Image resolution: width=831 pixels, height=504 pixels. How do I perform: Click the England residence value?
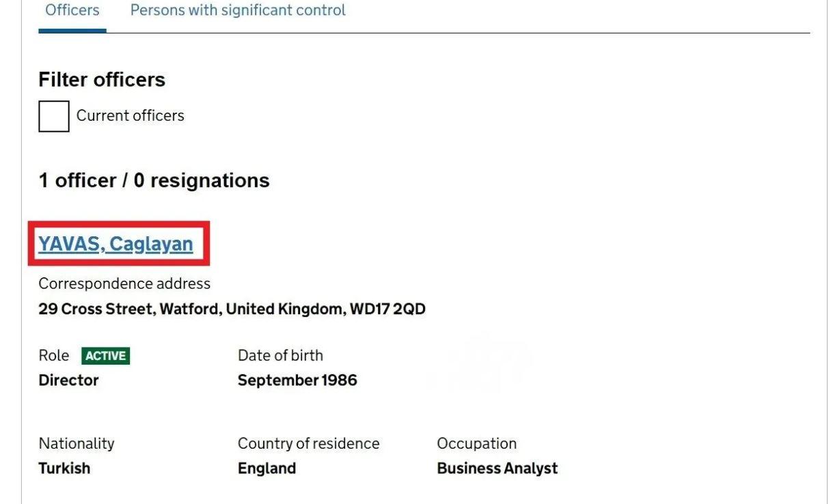pos(267,468)
